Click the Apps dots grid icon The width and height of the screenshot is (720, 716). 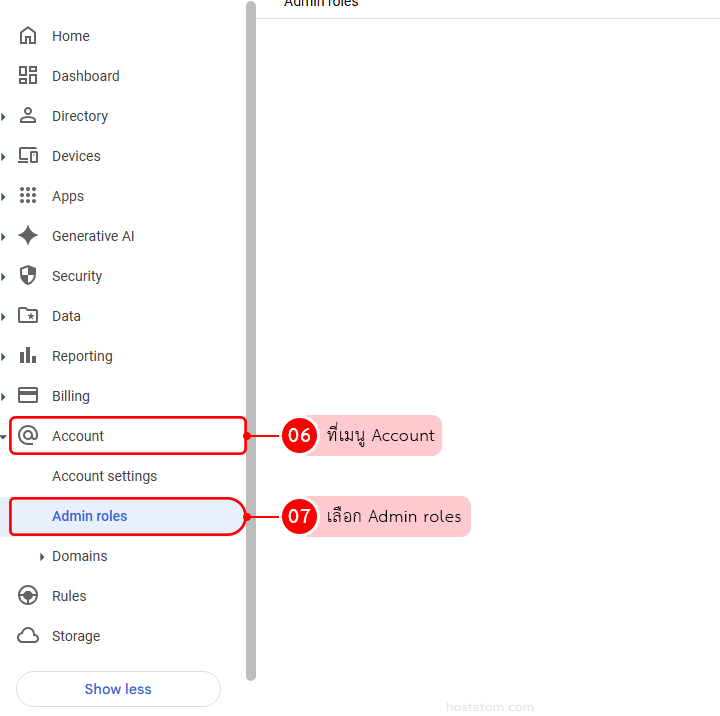tap(28, 196)
